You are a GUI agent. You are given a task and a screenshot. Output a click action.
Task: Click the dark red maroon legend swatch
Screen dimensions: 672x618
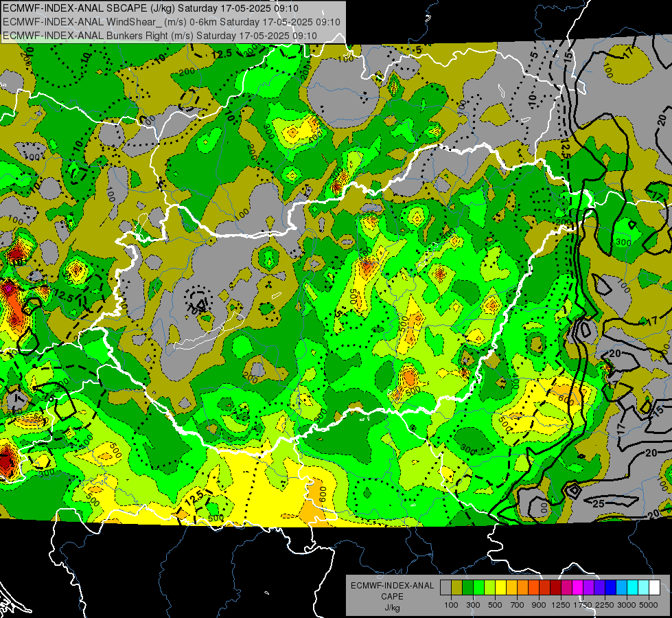point(555,588)
